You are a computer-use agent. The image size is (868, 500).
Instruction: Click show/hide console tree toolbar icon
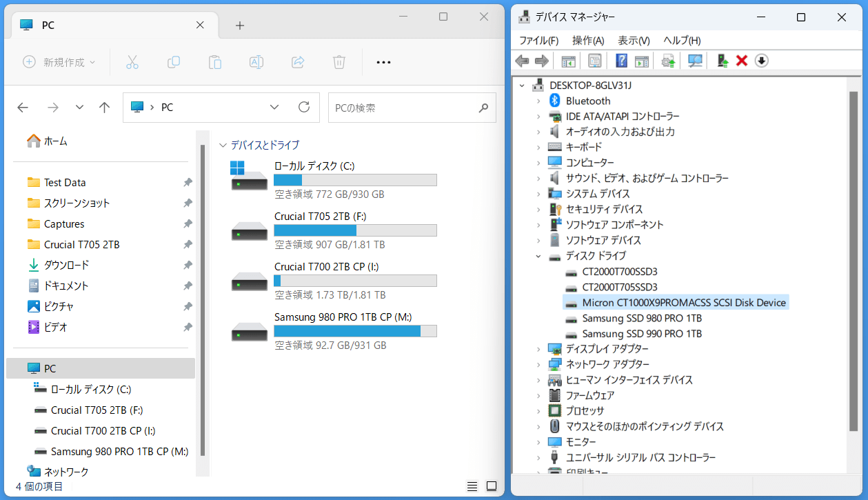[569, 61]
